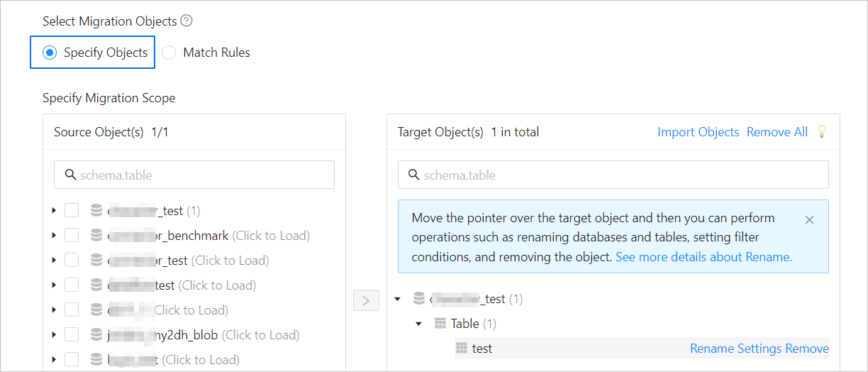Click the Table group grid icon
Viewport: 868px width, 372px height.
pos(440,324)
